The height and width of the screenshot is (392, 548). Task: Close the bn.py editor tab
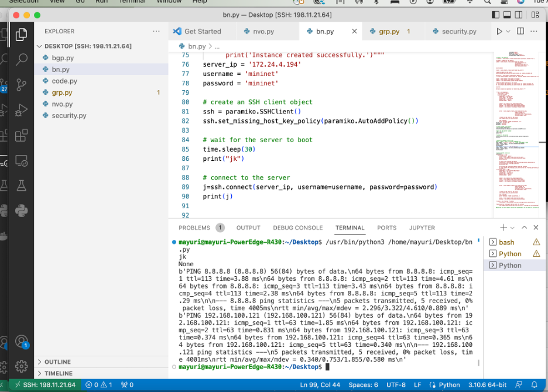click(354, 31)
